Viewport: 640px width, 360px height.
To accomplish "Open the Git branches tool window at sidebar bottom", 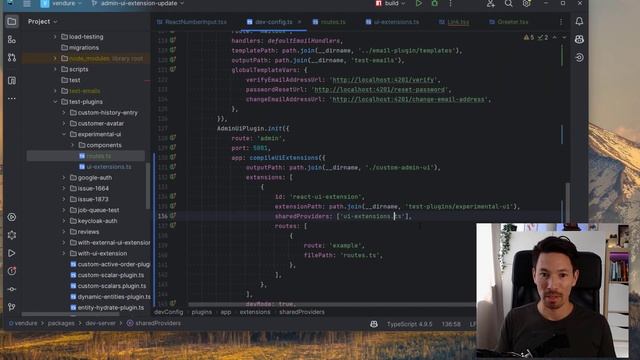I will coord(12,307).
